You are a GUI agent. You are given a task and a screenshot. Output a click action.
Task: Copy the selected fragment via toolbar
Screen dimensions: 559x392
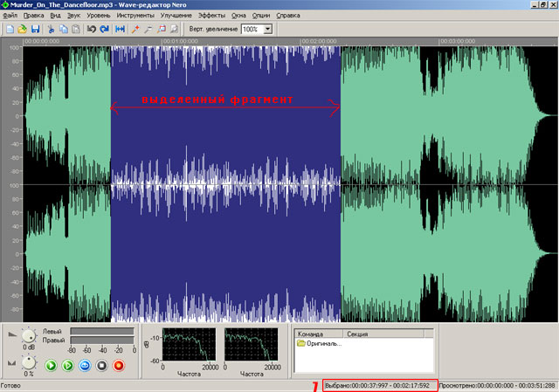pyautogui.click(x=64, y=29)
